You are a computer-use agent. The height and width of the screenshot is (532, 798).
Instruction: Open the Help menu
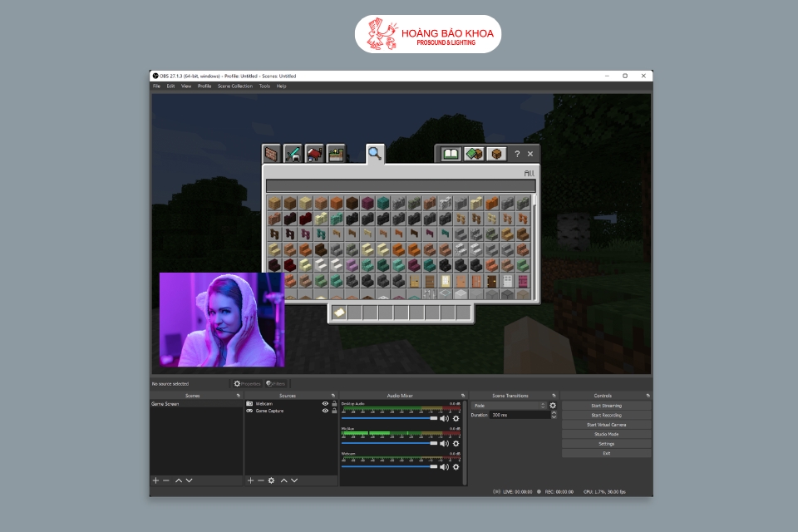click(282, 86)
